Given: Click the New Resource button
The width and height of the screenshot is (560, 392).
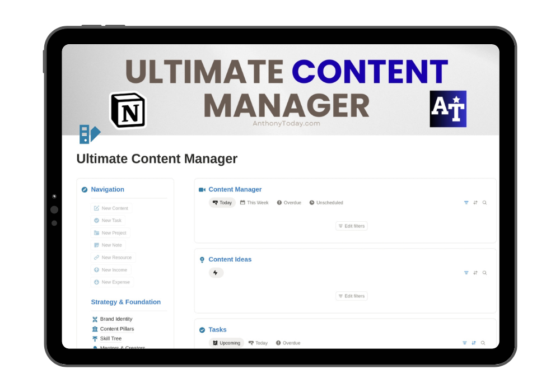Looking at the screenshot, I should pos(113,258).
